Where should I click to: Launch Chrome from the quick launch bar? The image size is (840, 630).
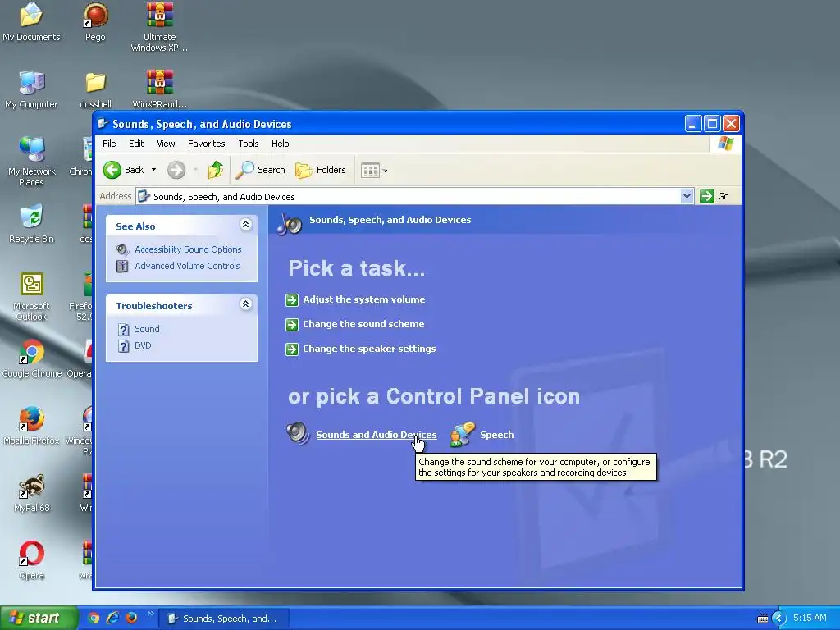click(94, 619)
